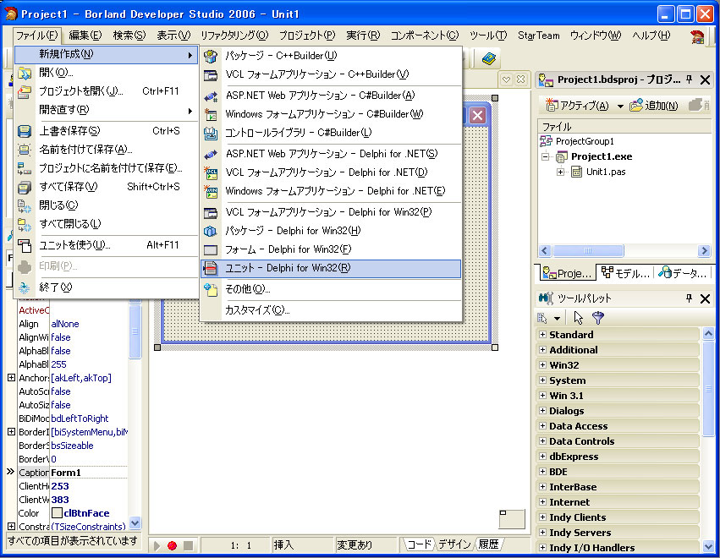Viewport: 720px width, 558px height.
Task: Open the 編集(E) Edit menu
Action: (85, 35)
